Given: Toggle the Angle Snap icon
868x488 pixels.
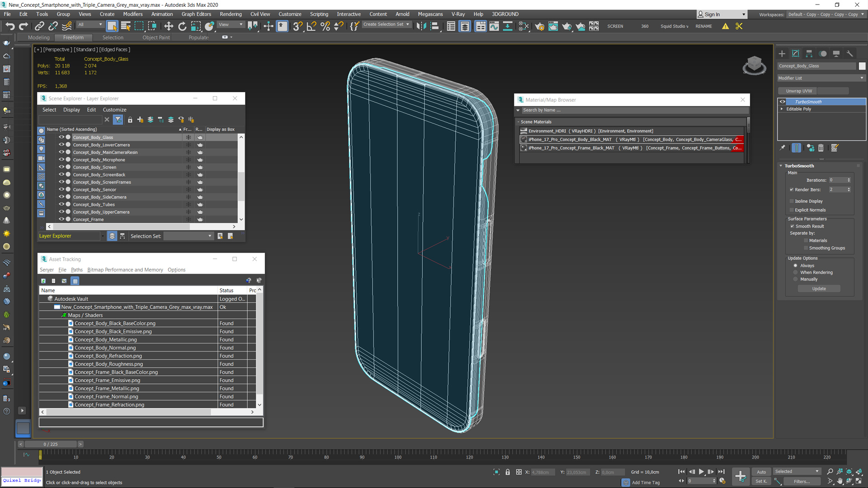Looking at the screenshot, I should (x=311, y=26).
